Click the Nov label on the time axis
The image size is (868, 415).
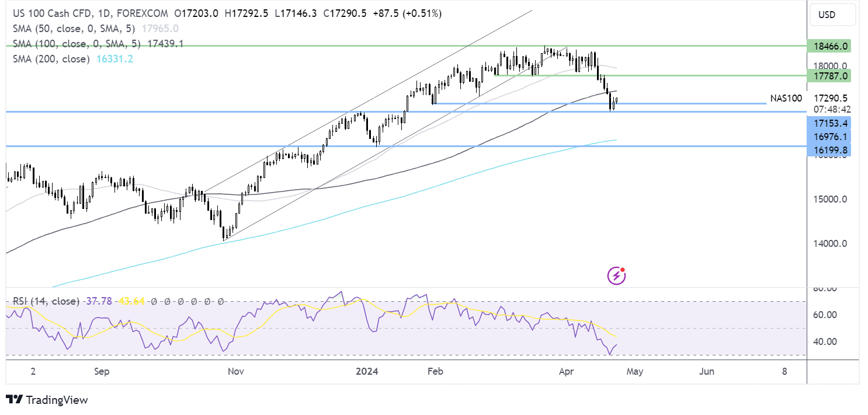[x=235, y=371]
